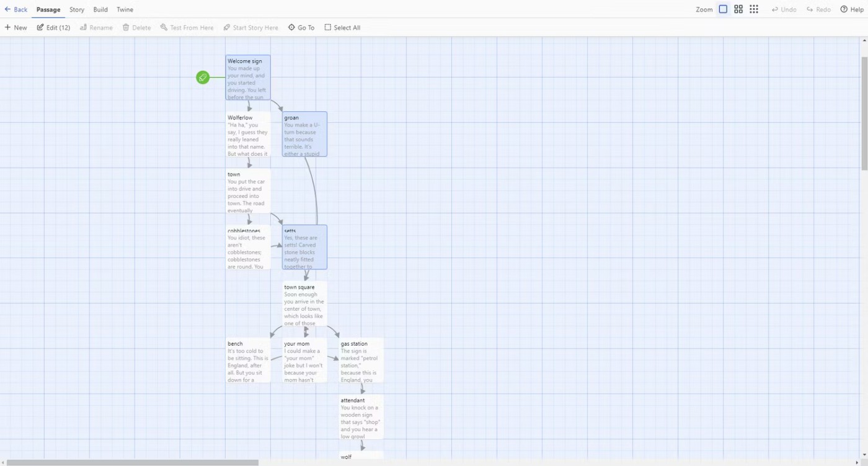Select the medium zoom grid icon

pyautogui.click(x=738, y=9)
